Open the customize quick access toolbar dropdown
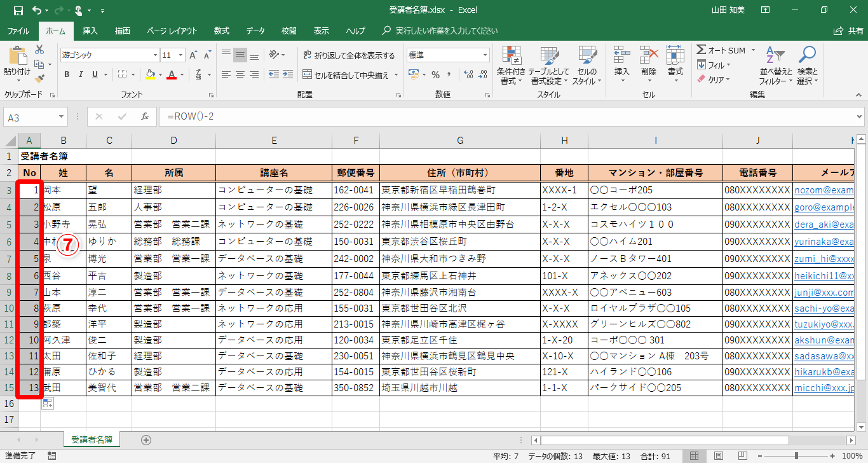Screen dimensions: 868x463 pos(102,11)
